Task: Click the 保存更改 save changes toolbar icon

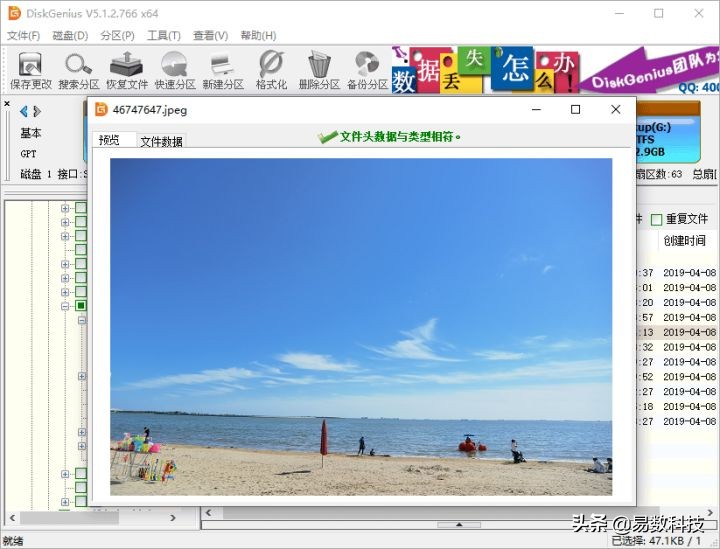Action: coord(31,70)
